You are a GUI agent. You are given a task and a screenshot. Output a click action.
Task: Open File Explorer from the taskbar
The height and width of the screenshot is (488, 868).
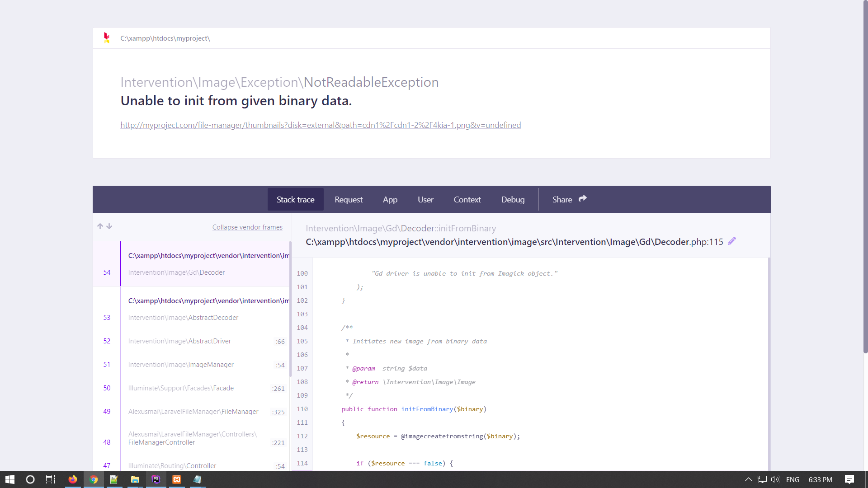tap(135, 479)
